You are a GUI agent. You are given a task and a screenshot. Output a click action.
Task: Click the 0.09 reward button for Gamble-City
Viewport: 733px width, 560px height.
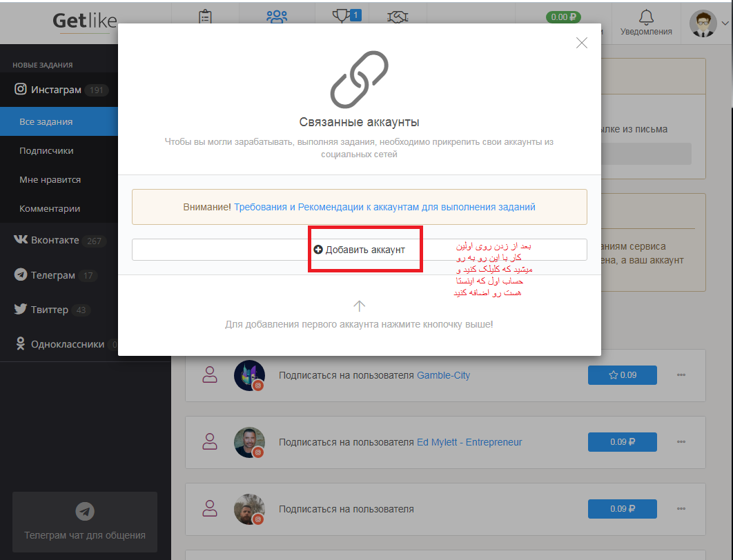622,375
